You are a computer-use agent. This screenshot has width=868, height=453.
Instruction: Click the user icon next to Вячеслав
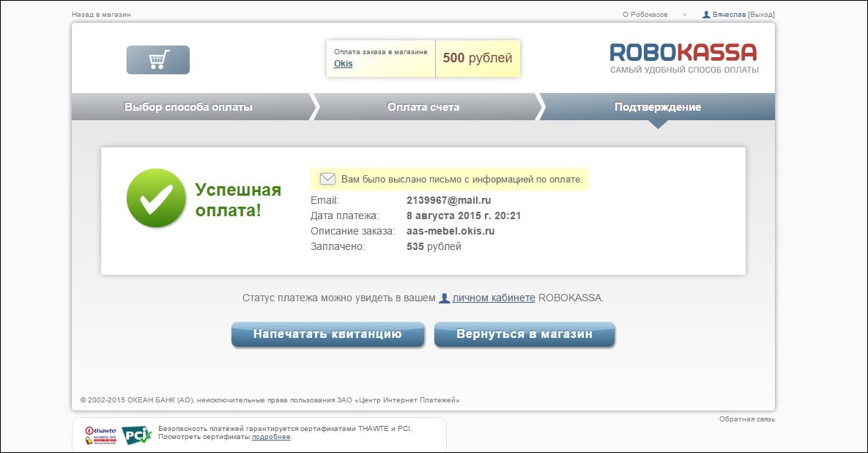point(706,15)
